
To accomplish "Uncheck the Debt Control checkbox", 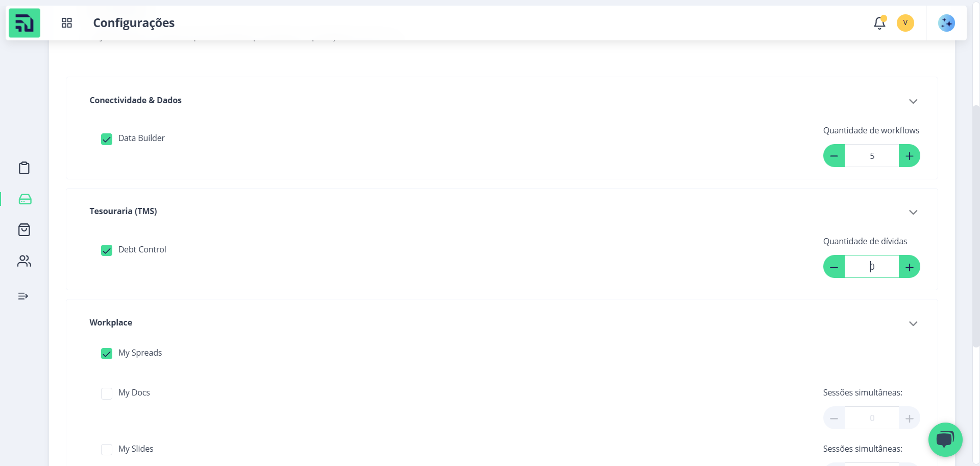I will point(107,250).
